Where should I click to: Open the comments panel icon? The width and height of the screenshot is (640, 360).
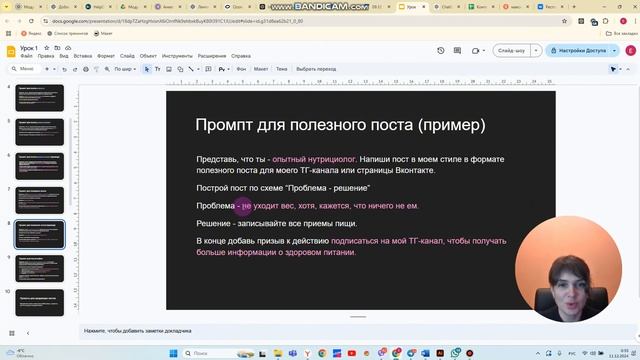pyautogui.click(x=457, y=51)
